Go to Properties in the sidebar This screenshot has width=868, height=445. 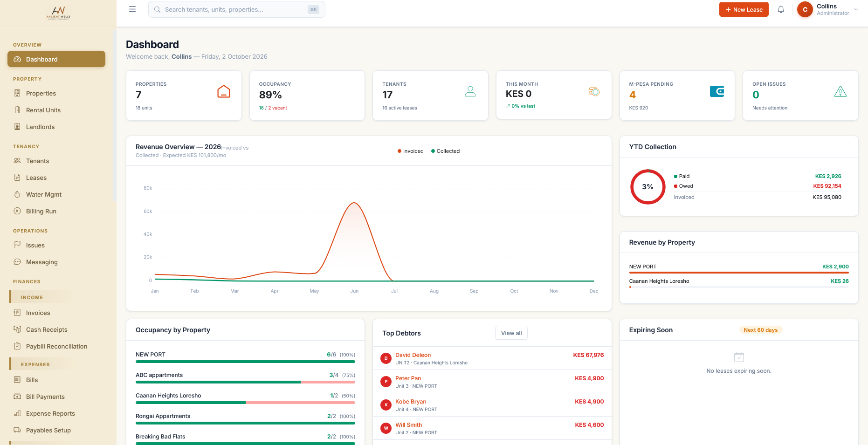point(56,93)
